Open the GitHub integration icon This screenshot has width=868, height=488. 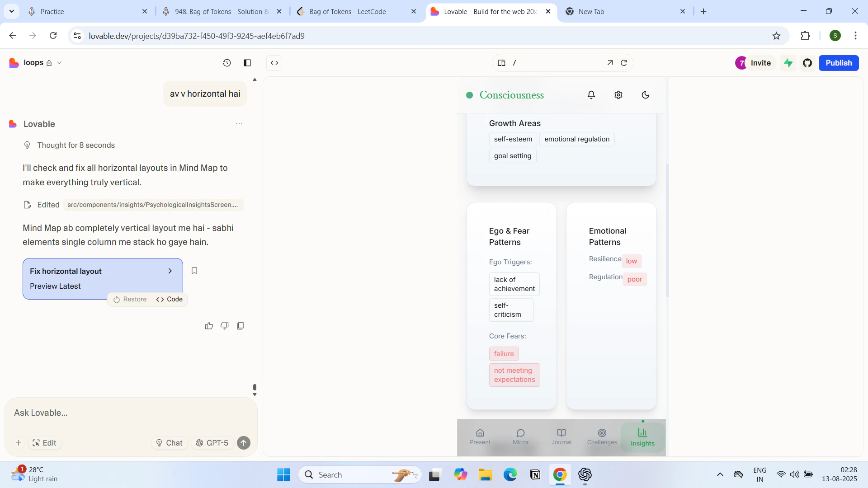pyautogui.click(x=807, y=63)
